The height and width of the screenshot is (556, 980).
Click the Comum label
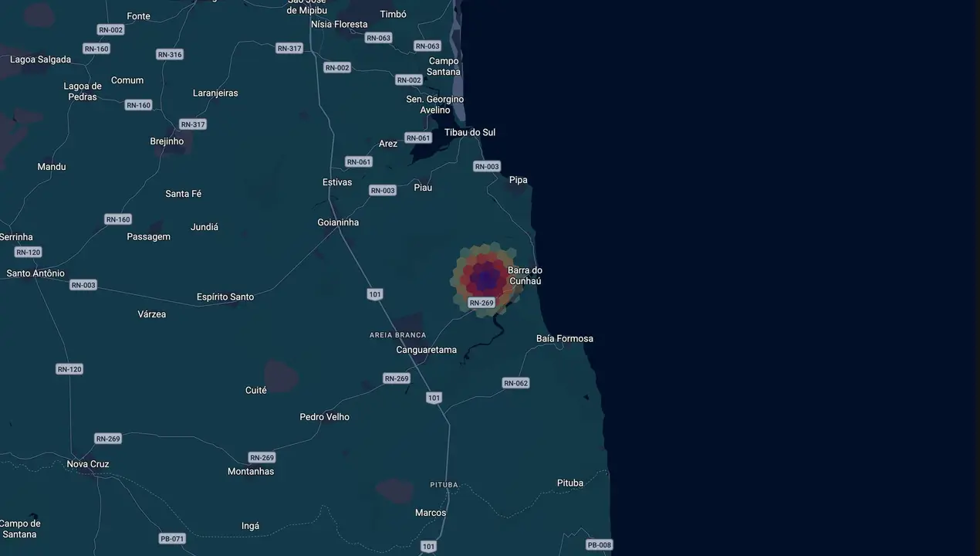click(x=127, y=80)
